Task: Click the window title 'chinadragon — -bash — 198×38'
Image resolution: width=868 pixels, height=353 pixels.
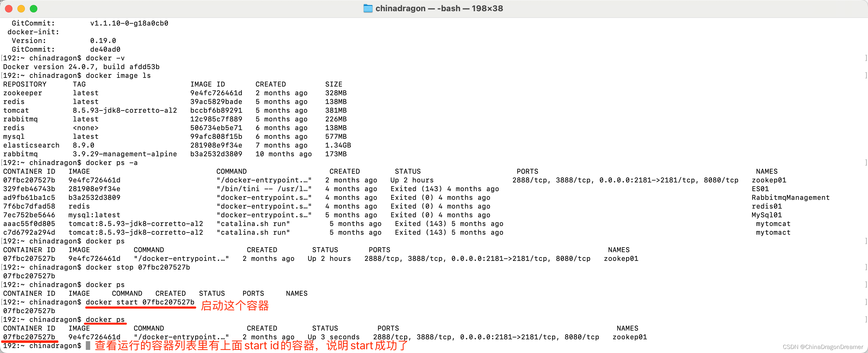Action: (439, 8)
